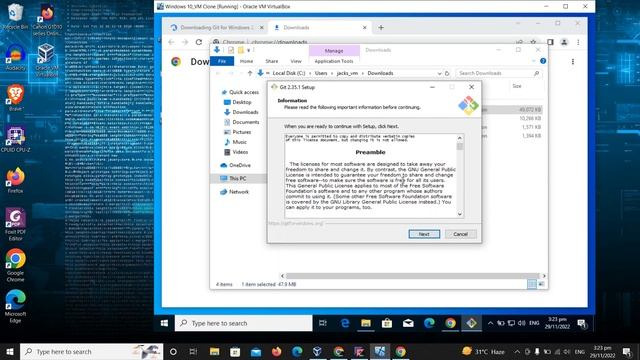Viewport: 640px width, 360px height.
Task: Click Users in the address breadcrumb
Action: tap(321, 73)
